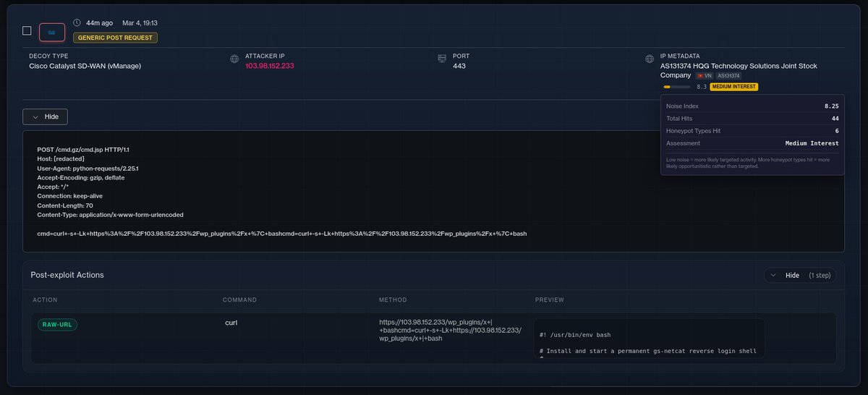This screenshot has width=868, height=395.
Task: Click the PREVIEW column header
Action: (x=550, y=300)
